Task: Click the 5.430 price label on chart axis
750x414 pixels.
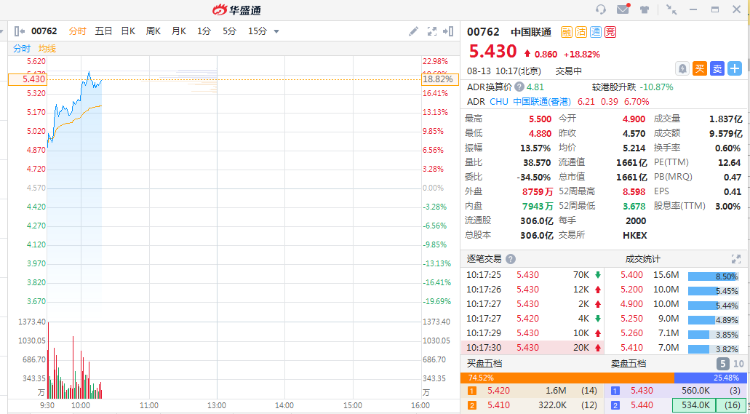Action: [27, 79]
